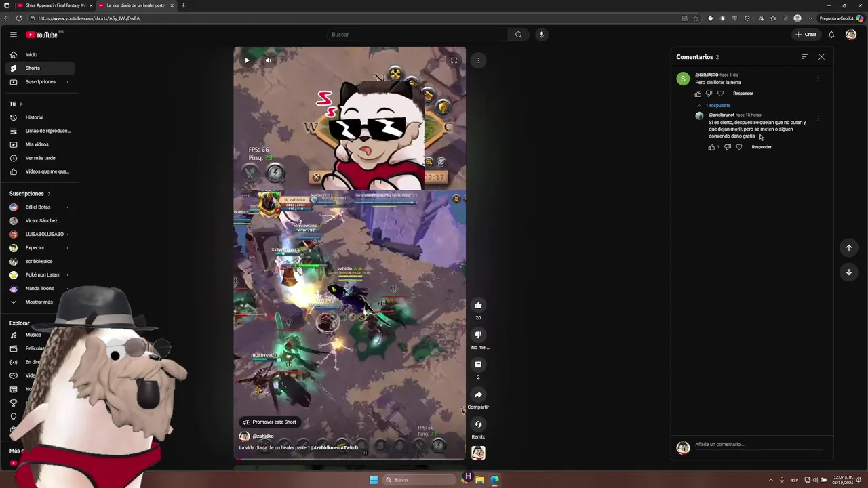Open the Short's three-dot more menu

478,60
